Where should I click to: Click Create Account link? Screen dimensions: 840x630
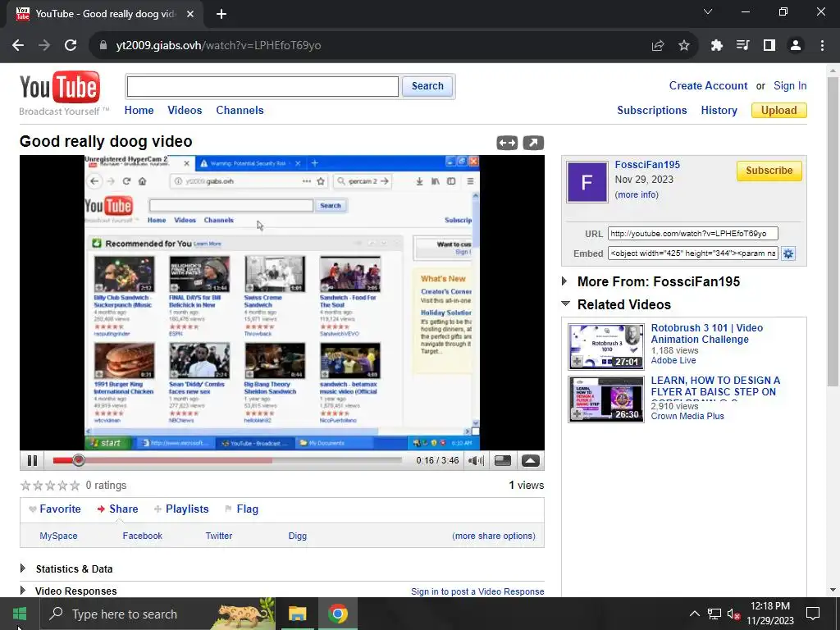(708, 85)
